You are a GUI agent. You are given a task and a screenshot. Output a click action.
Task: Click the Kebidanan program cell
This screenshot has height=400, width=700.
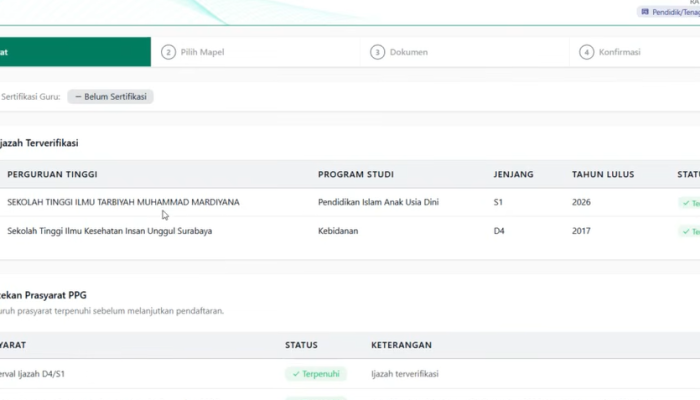[338, 231]
